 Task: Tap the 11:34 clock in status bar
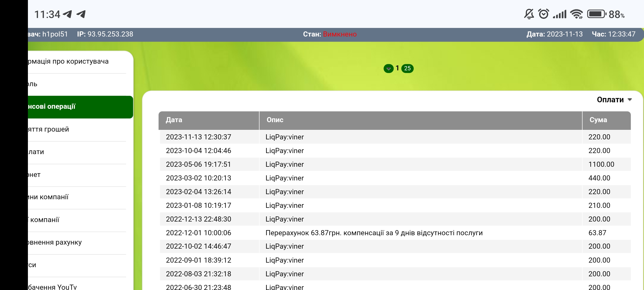coord(47,14)
